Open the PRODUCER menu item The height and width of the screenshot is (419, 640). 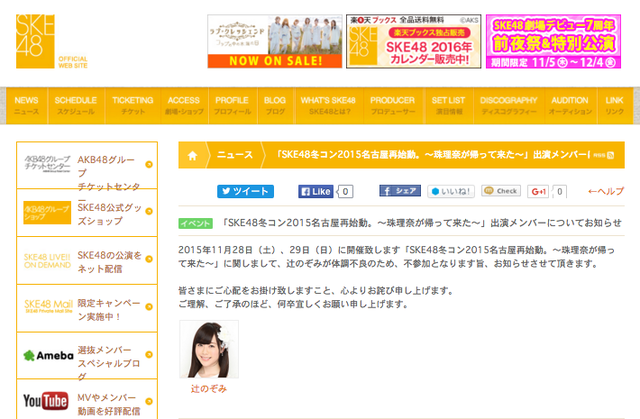click(393, 105)
